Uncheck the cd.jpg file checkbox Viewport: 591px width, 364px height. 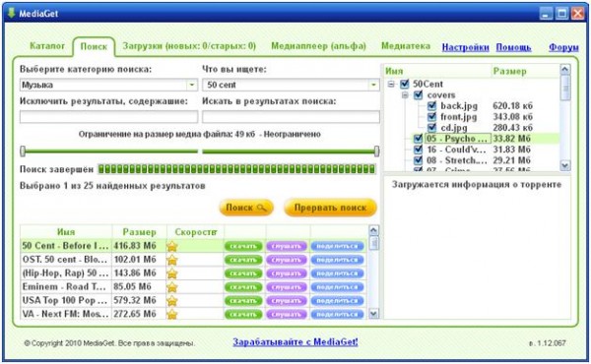tap(432, 128)
